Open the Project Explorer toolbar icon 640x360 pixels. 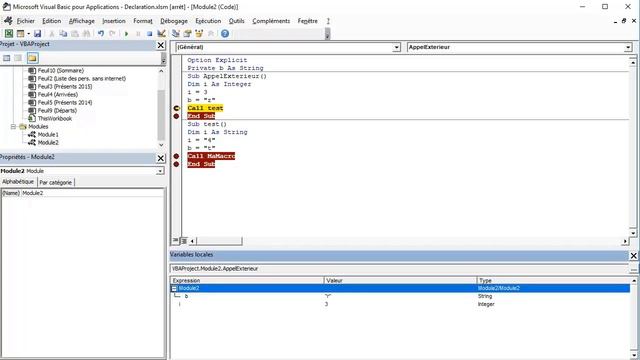tap(176, 33)
